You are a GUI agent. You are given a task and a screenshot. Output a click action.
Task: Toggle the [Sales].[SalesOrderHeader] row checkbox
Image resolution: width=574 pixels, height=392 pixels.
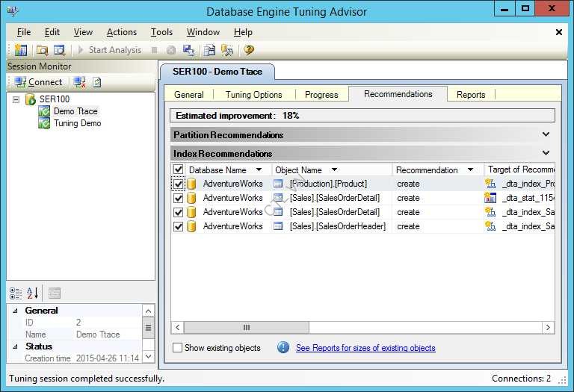[178, 226]
